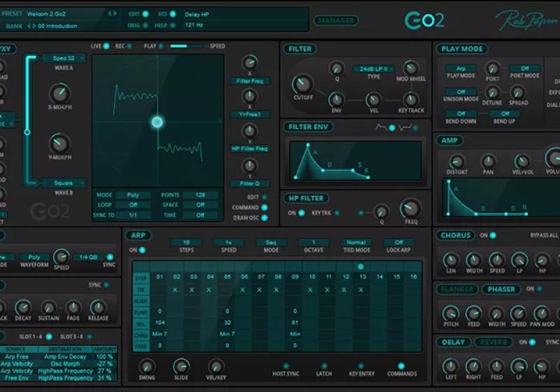Open the WAVE A Spec 32 selector

64,58
